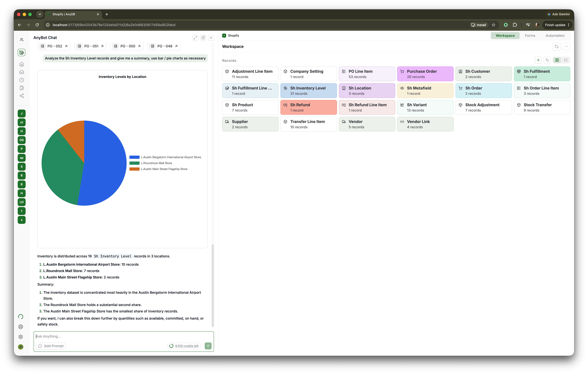588x374 pixels.
Task: Open the Workspace more options menu
Action: tap(566, 46)
